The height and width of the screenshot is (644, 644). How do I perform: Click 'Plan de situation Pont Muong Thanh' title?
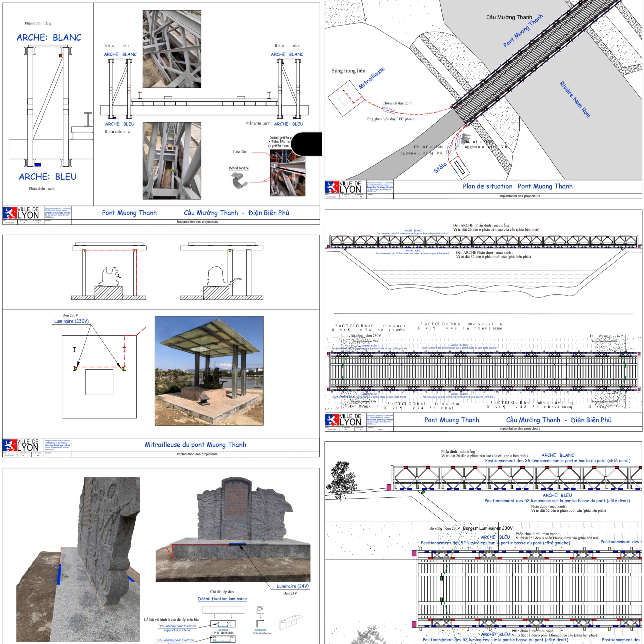(517, 186)
